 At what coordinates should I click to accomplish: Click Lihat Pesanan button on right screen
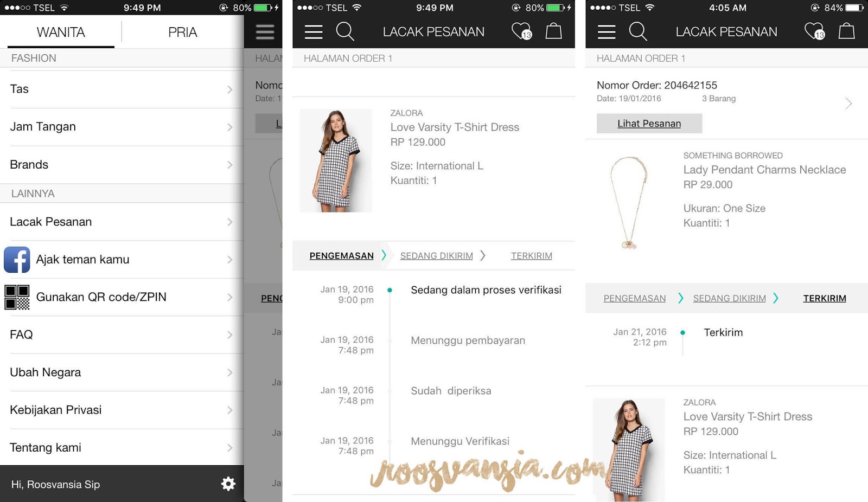click(649, 124)
